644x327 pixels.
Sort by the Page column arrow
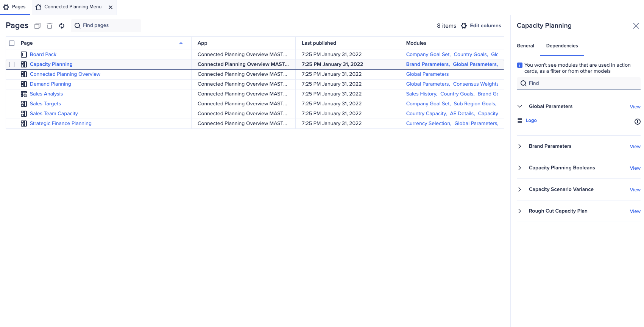[181, 43]
